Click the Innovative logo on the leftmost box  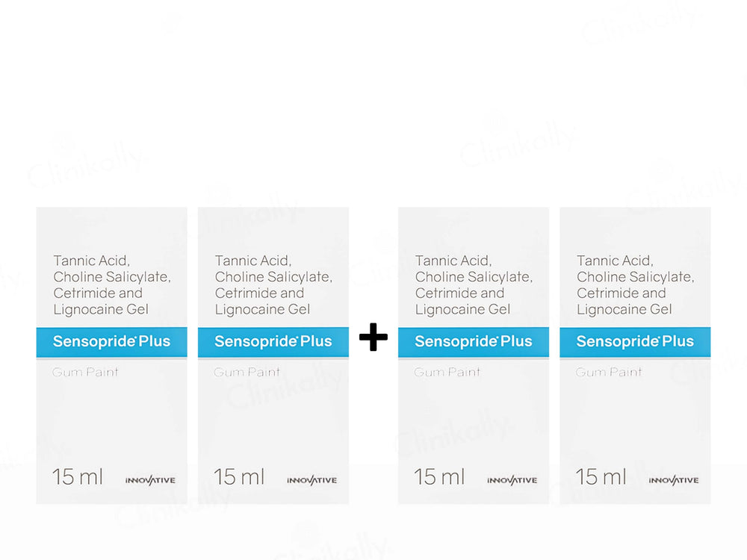[150, 480]
